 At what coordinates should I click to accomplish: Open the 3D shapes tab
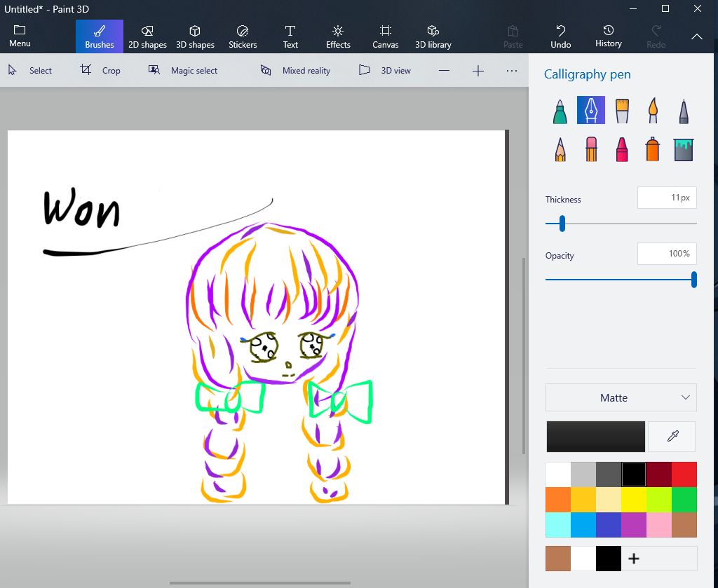pyautogui.click(x=195, y=36)
